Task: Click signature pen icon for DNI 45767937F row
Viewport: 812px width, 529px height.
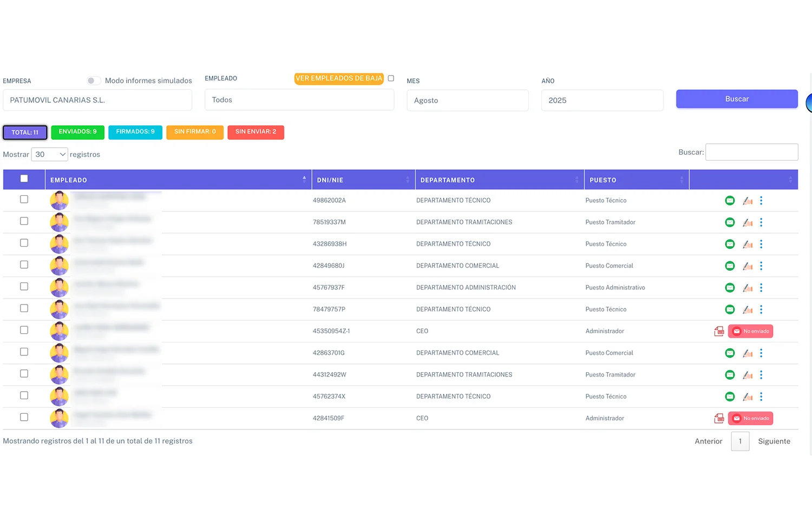Action: click(x=748, y=288)
